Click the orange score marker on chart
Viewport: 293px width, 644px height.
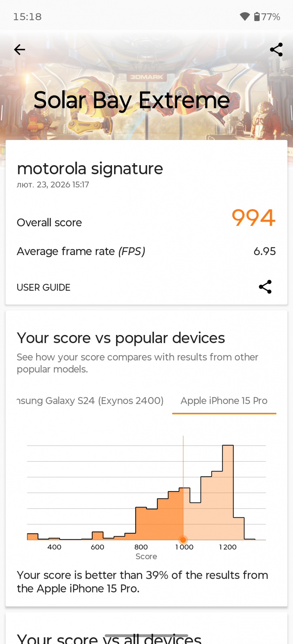183,540
